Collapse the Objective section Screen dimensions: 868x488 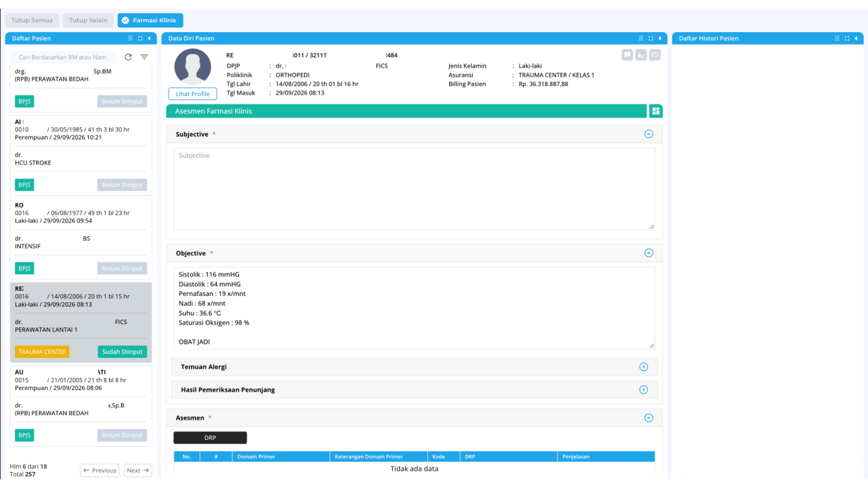649,253
